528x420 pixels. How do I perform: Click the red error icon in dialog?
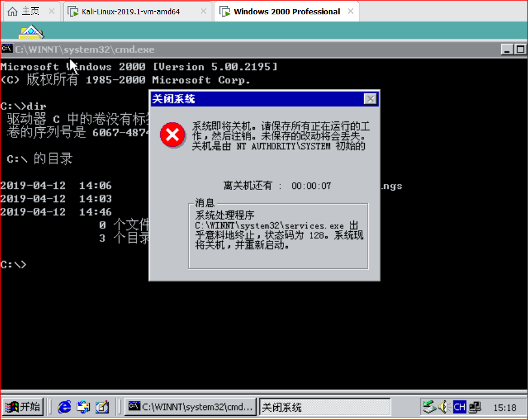(172, 135)
